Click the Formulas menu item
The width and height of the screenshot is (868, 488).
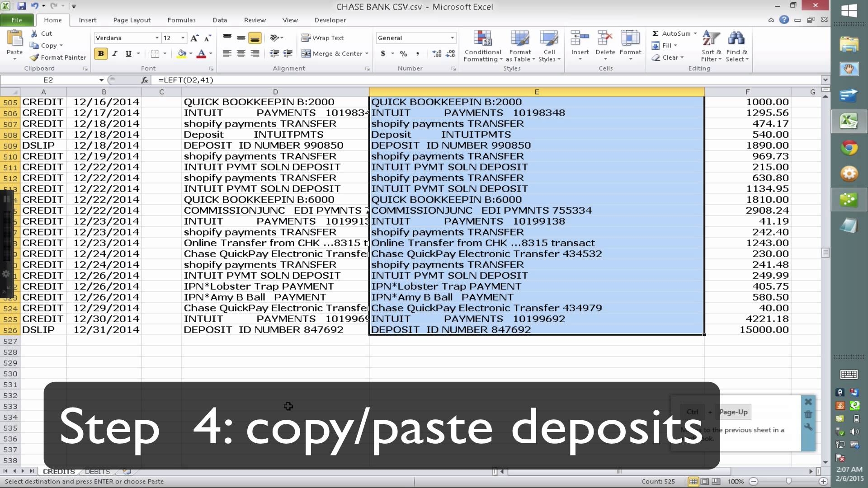coord(182,20)
